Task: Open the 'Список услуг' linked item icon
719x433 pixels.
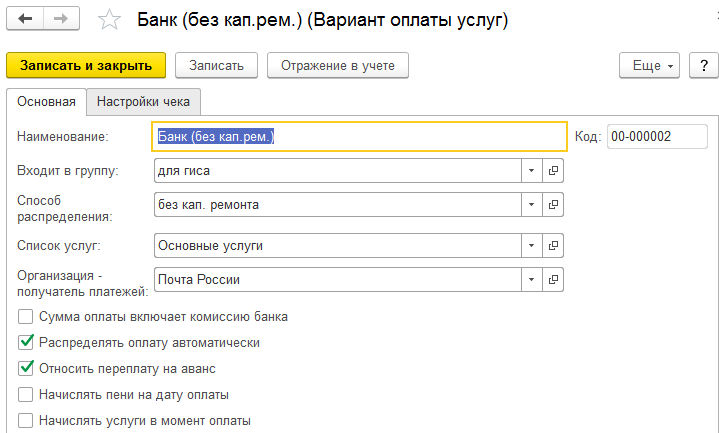Action: pos(553,245)
